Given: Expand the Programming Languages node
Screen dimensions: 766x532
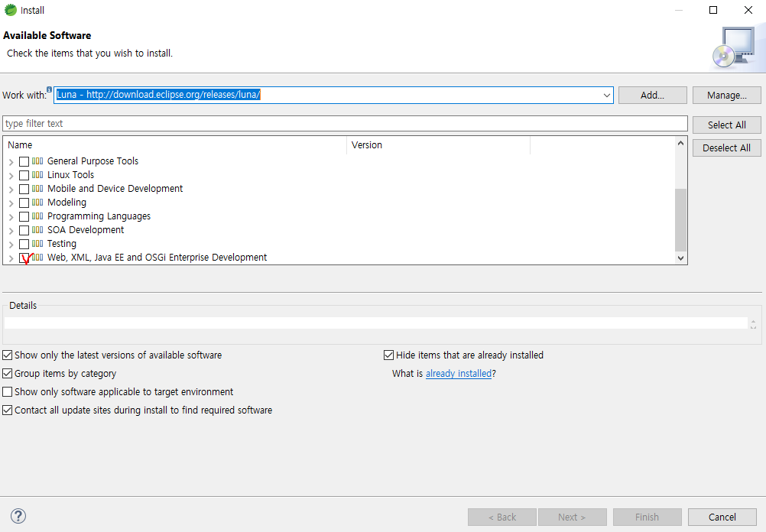Looking at the screenshot, I should click(x=11, y=216).
